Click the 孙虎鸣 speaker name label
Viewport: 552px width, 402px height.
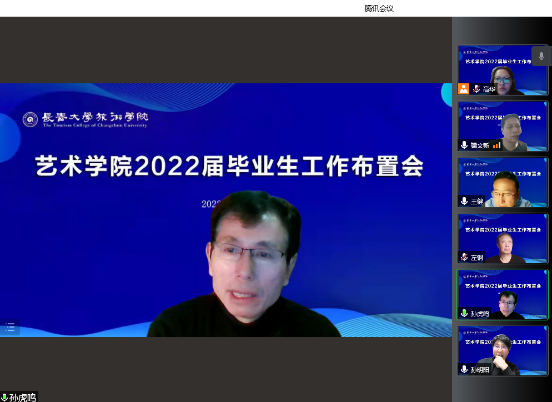click(23, 398)
